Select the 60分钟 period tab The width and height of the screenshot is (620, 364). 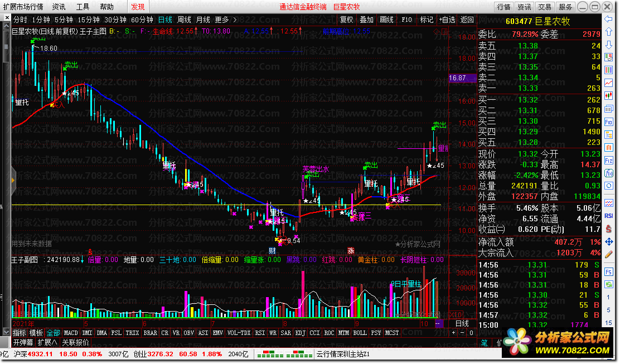142,20
